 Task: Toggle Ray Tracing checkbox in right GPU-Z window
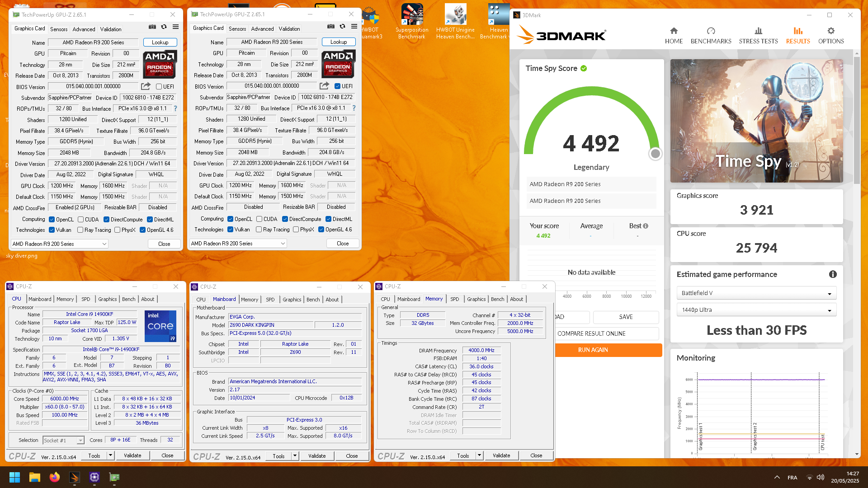coord(259,230)
